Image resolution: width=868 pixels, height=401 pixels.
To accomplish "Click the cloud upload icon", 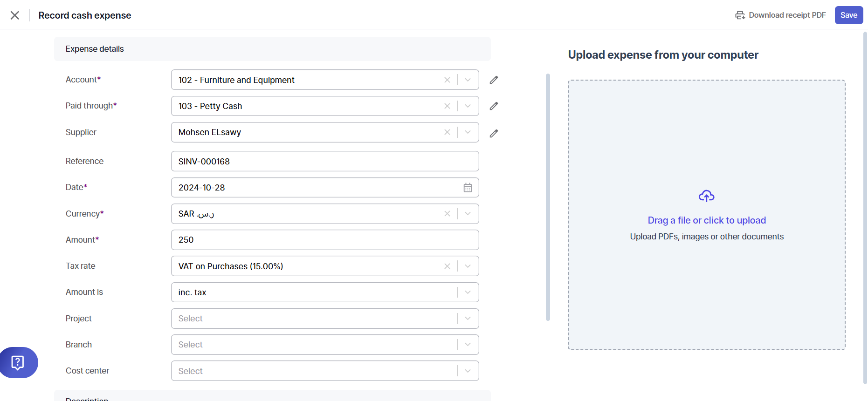I will point(706,196).
